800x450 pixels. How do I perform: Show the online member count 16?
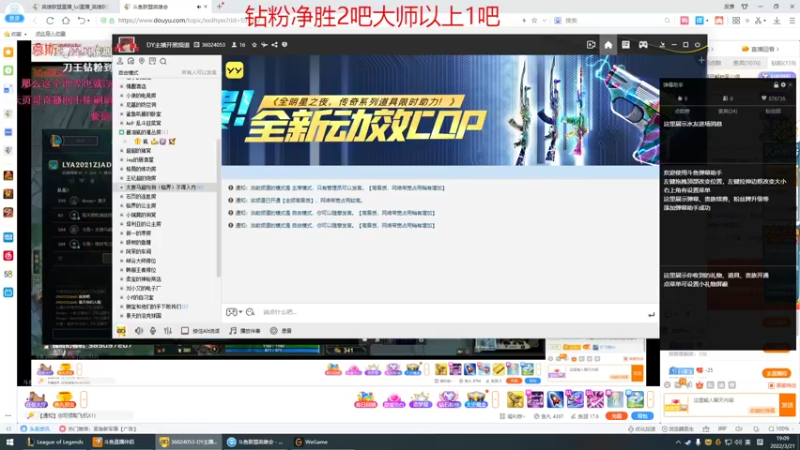point(238,45)
